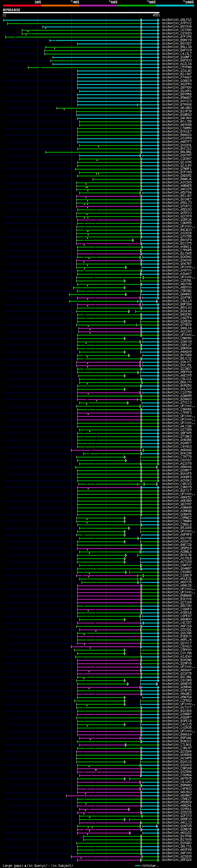Click hit label UniRef100_A8KK52
The image size is (197, 868).
pos(177,497)
